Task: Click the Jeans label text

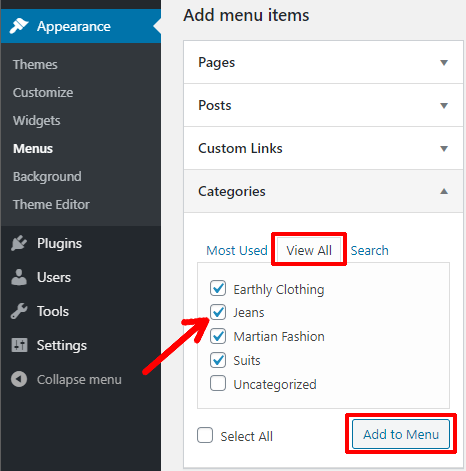Action: (x=249, y=313)
